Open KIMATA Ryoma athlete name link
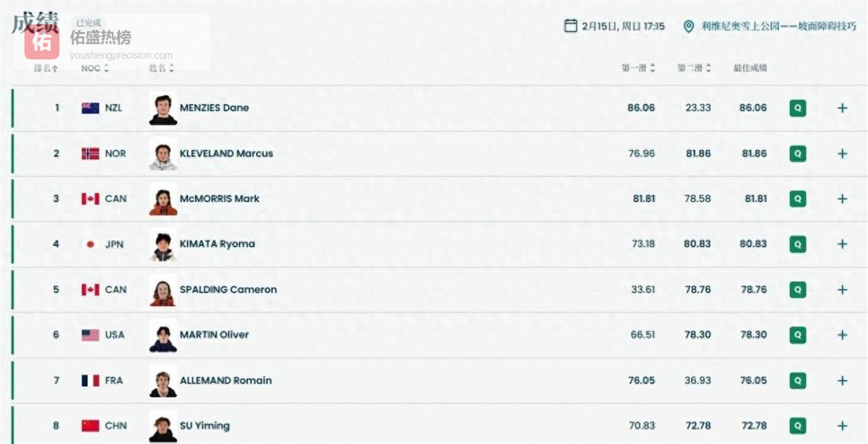 coord(217,244)
